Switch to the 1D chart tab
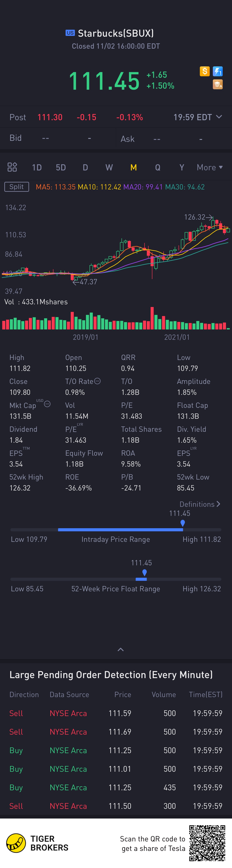The width and height of the screenshot is (232, 868). (x=37, y=167)
